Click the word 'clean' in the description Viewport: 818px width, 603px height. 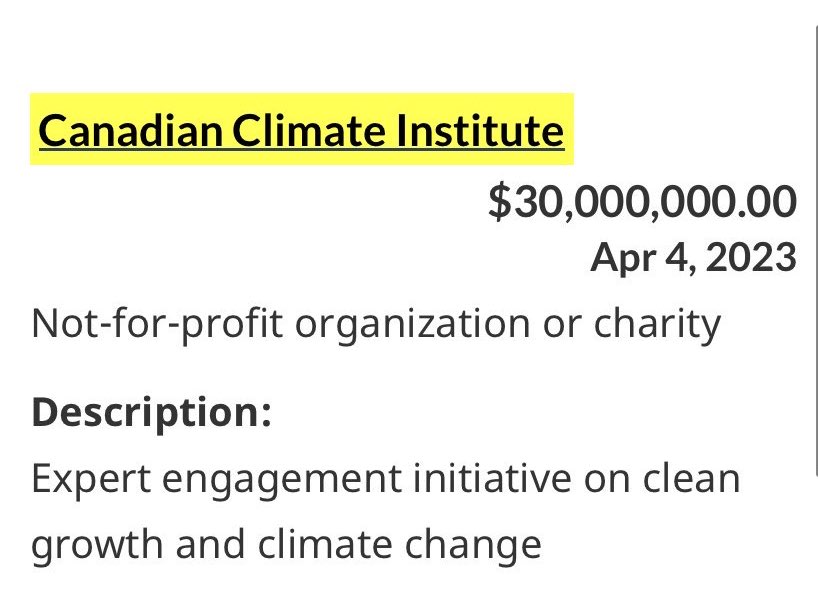[x=692, y=478]
